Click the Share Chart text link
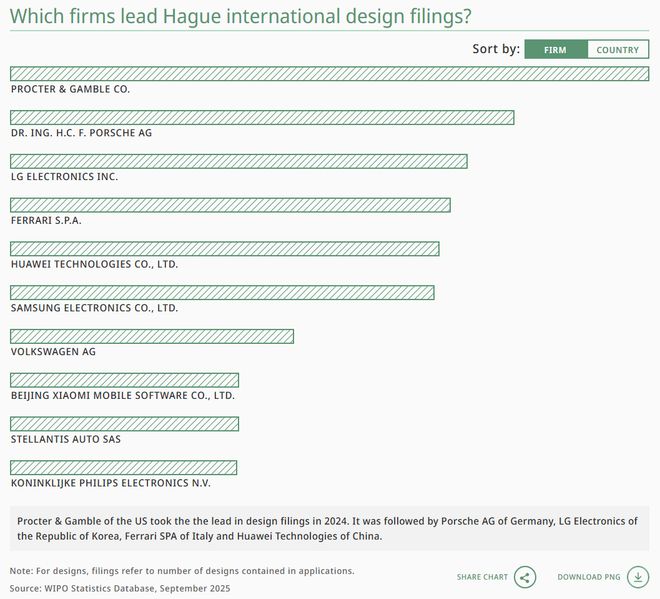This screenshot has width=660, height=599. click(x=482, y=577)
